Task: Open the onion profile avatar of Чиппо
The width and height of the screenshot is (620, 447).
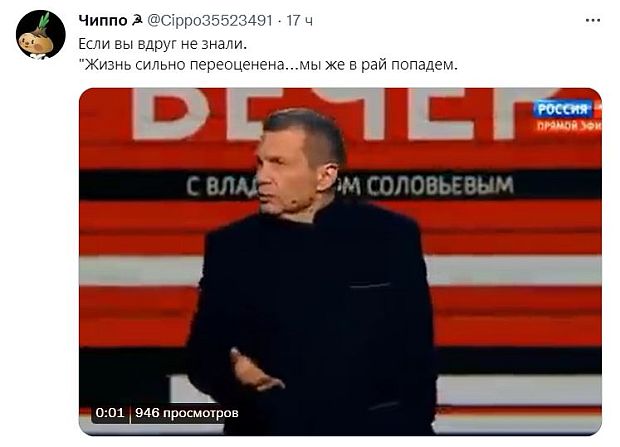Action: pyautogui.click(x=41, y=35)
